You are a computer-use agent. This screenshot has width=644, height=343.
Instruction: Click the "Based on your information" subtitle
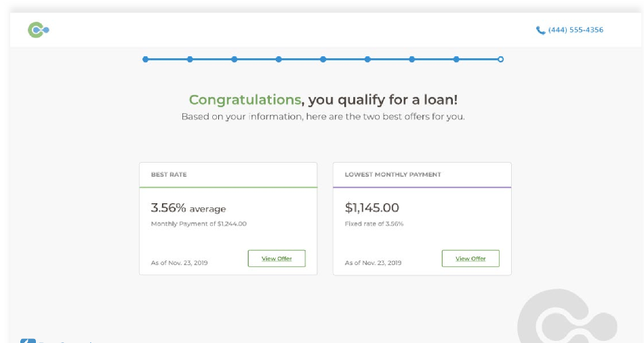pos(323,117)
